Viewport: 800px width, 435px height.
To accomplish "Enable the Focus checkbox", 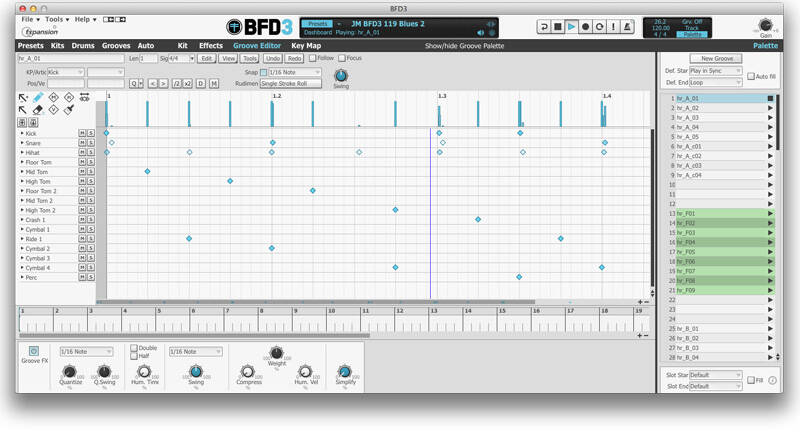I will point(342,58).
